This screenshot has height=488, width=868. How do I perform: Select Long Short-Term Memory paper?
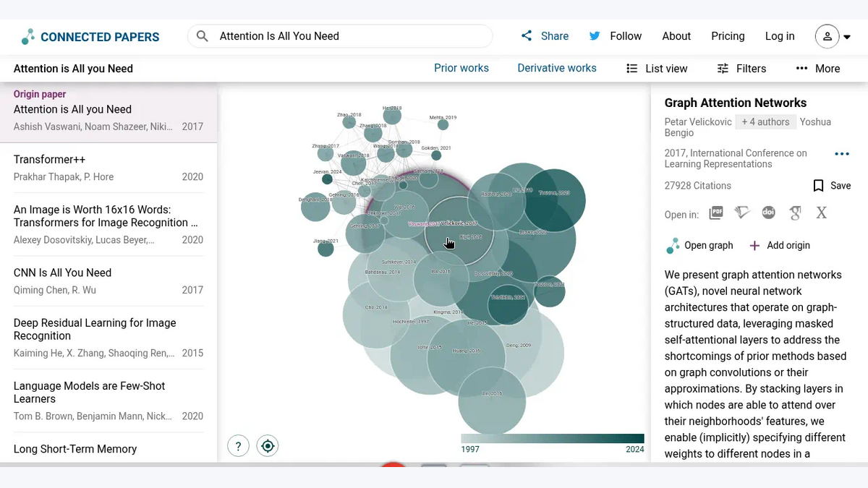coord(109,449)
